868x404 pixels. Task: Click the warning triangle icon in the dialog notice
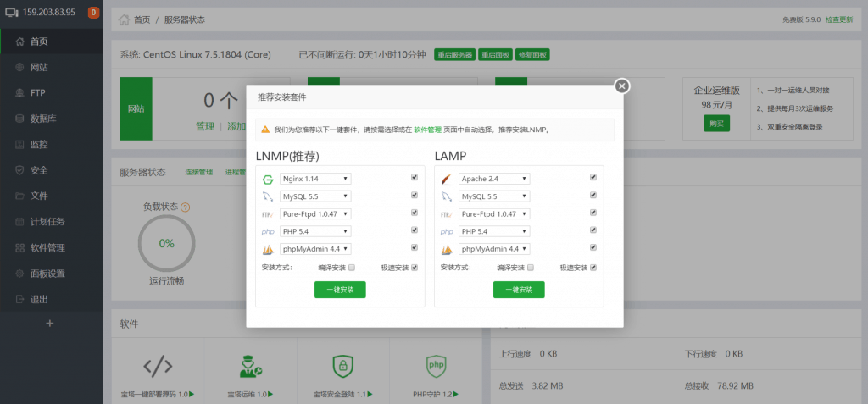(265, 130)
